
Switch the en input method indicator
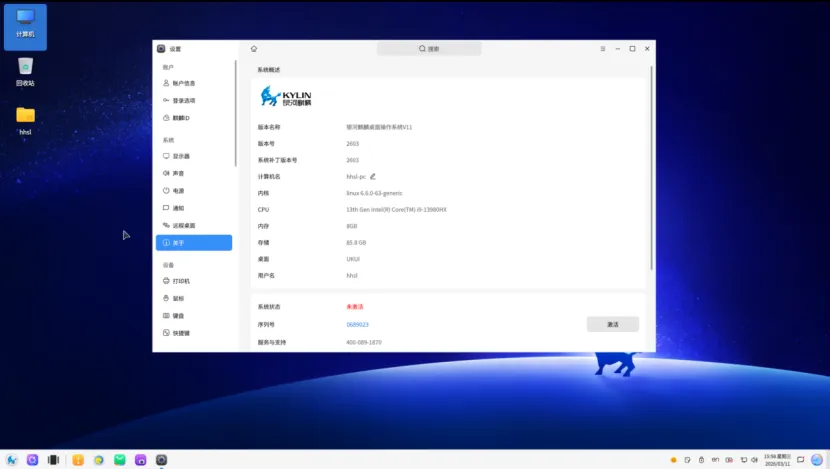click(715, 460)
